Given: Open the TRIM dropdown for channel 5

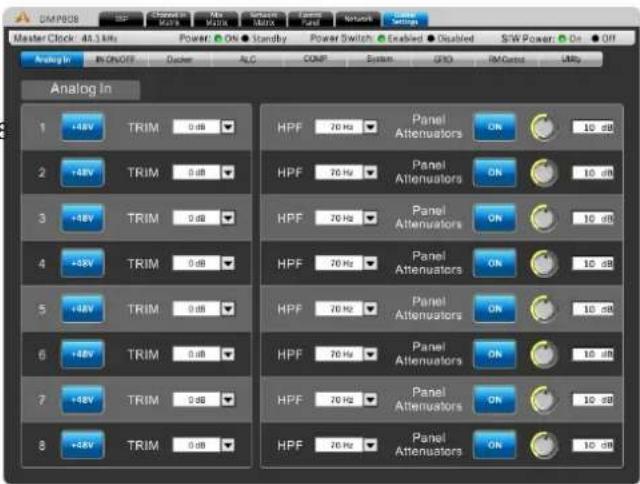Looking at the screenshot, I should pyautogui.click(x=228, y=309).
